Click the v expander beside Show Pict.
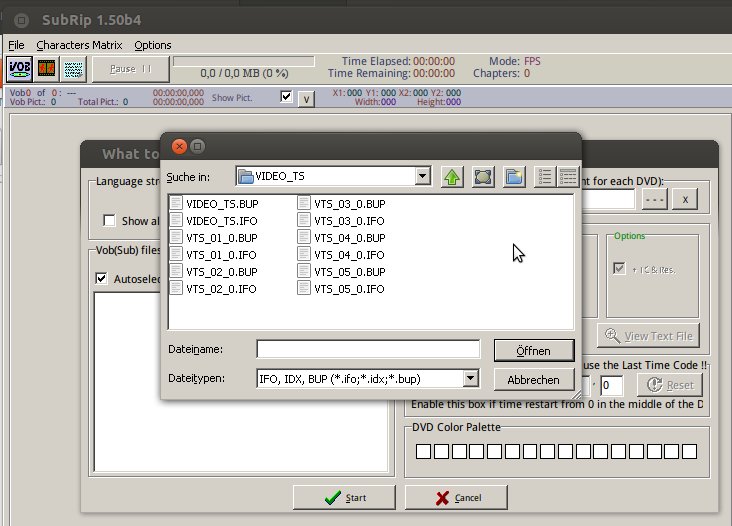 306,99
